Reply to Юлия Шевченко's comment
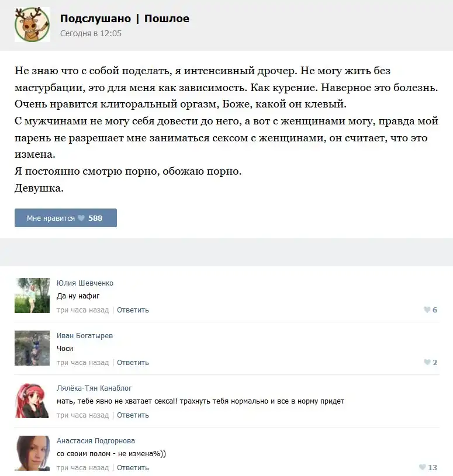 (x=133, y=310)
